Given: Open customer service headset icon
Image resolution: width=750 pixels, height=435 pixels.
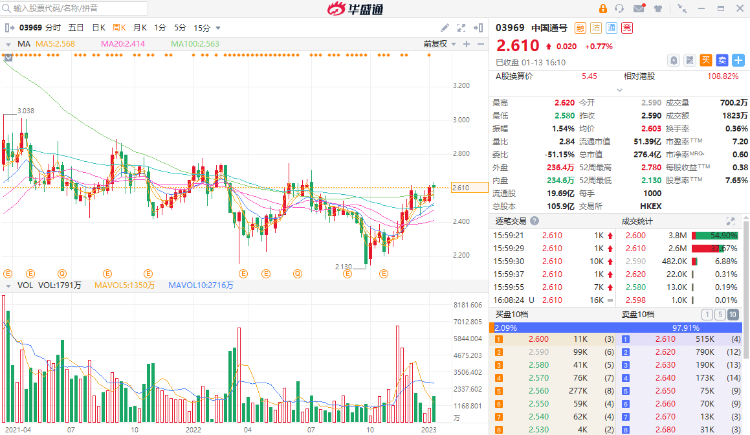Looking at the screenshot, I should click(x=619, y=9).
